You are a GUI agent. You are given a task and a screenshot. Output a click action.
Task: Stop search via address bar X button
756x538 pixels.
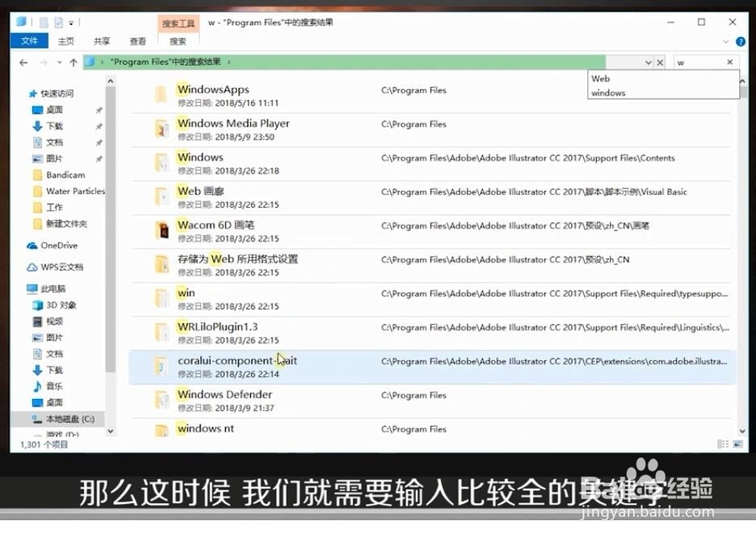click(660, 62)
